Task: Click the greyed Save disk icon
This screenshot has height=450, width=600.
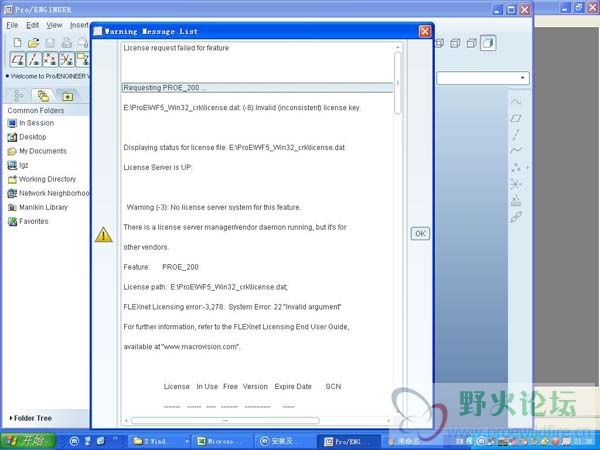Action: coord(50,42)
